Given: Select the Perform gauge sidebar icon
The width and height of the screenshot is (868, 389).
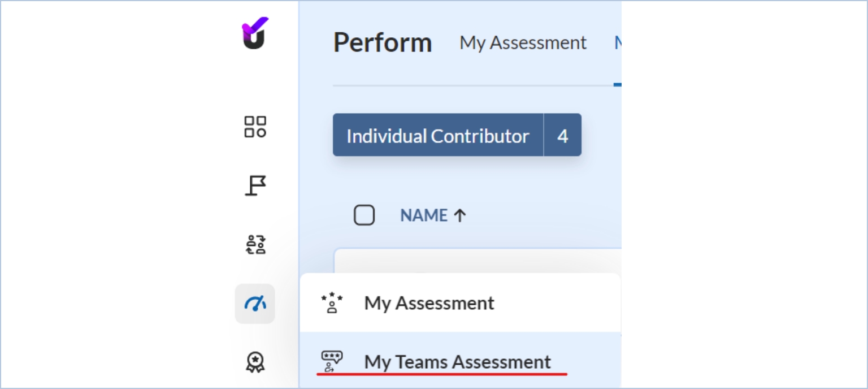Looking at the screenshot, I should pos(255,304).
